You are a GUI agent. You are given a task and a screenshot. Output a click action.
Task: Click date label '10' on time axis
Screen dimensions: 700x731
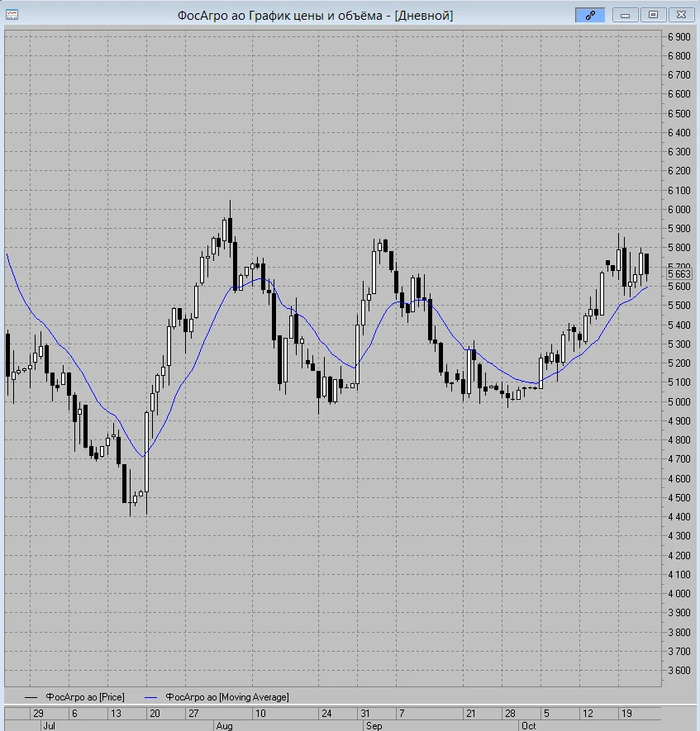(260, 714)
